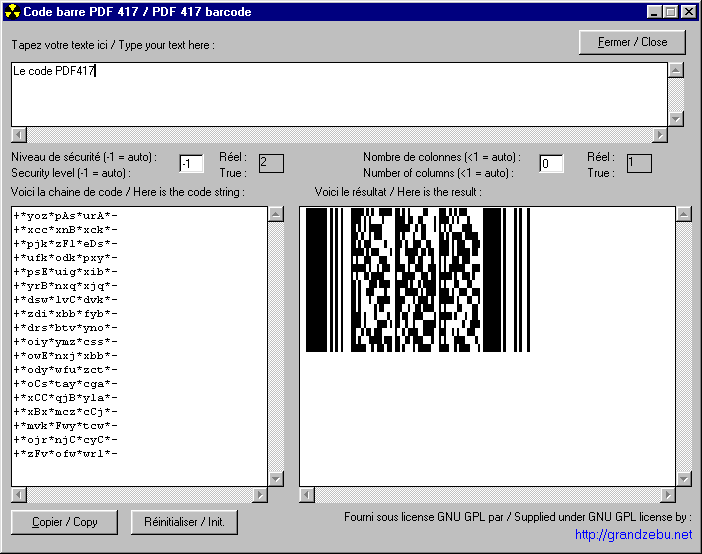This screenshot has width=702, height=554.
Task: Click the number of columns input field
Action: (551, 163)
